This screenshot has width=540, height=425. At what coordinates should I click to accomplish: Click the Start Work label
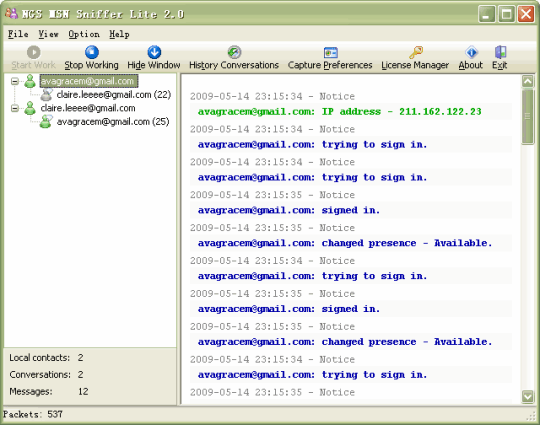[x=33, y=65]
